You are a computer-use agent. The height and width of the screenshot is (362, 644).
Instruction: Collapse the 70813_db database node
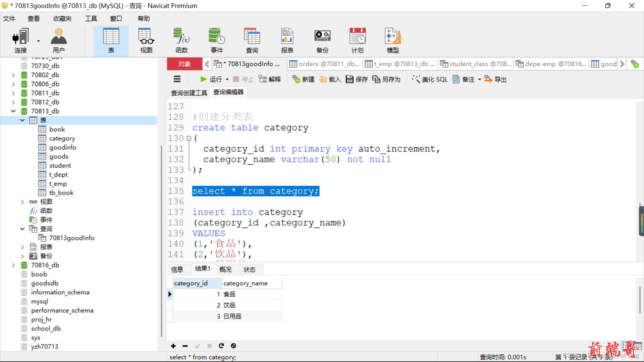(x=13, y=111)
